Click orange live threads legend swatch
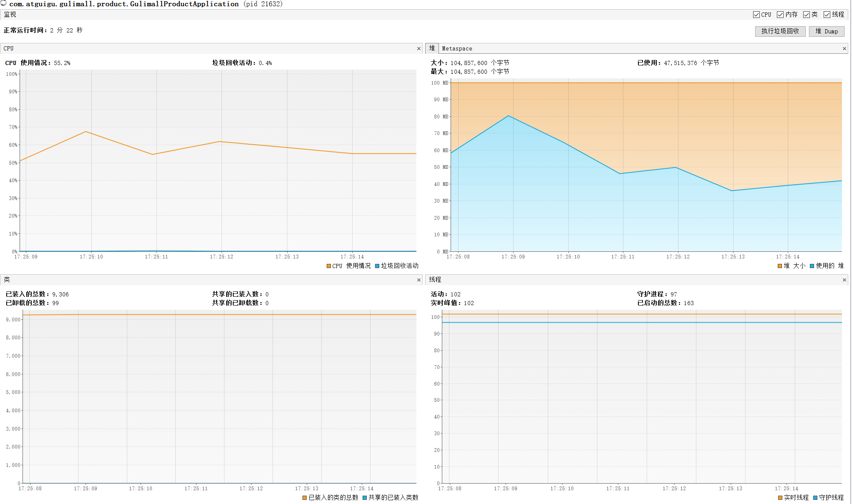 (x=780, y=498)
